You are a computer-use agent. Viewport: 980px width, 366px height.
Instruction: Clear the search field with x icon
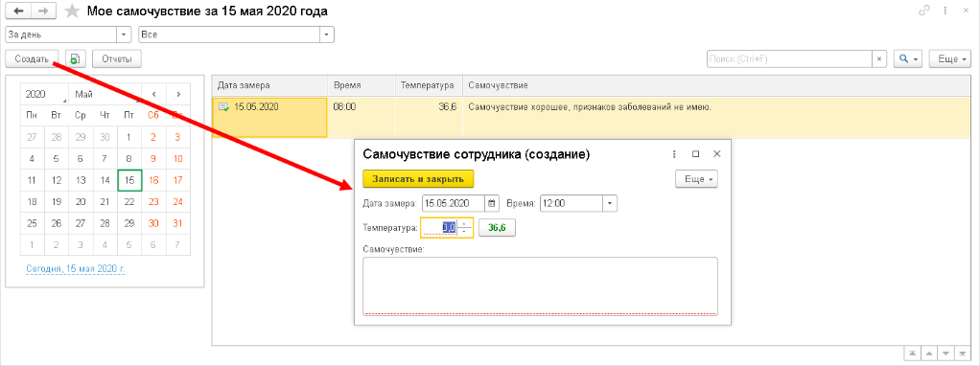(x=880, y=59)
